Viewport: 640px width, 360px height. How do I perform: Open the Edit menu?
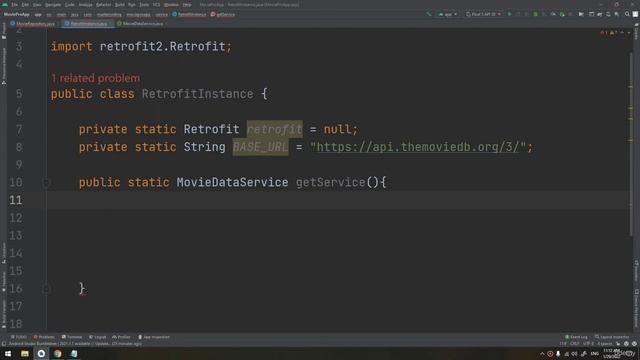(x=25, y=4)
